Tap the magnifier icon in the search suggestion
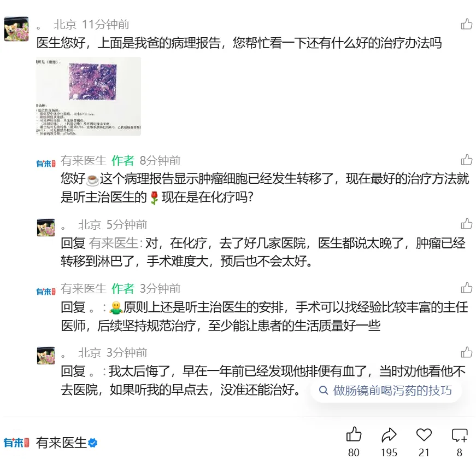The image size is (476, 459). pos(324,390)
